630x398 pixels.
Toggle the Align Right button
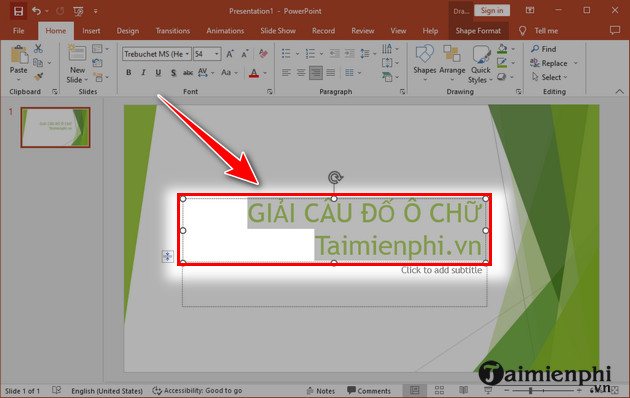(x=316, y=73)
